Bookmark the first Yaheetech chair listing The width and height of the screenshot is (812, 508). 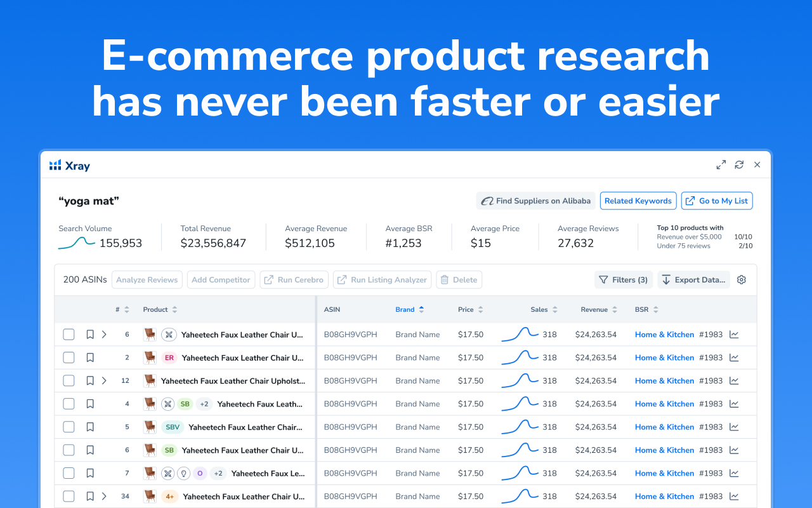click(89, 334)
